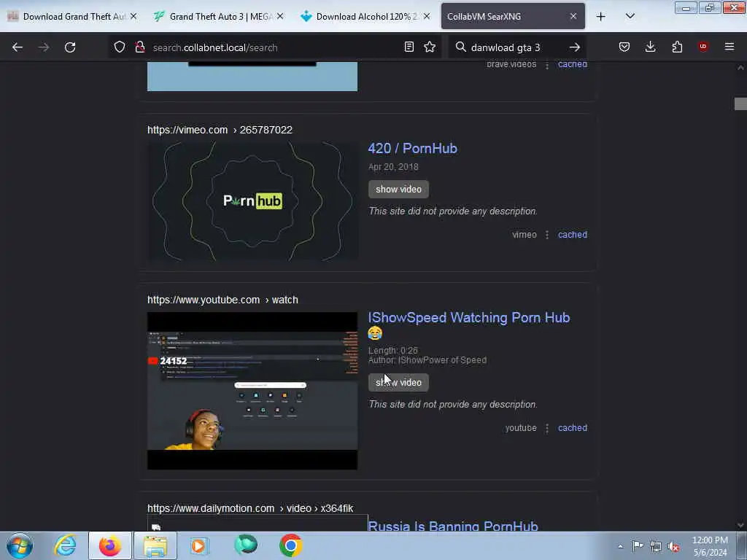
Task: Open the brave.videos result's three-dot options
Action: (x=547, y=65)
